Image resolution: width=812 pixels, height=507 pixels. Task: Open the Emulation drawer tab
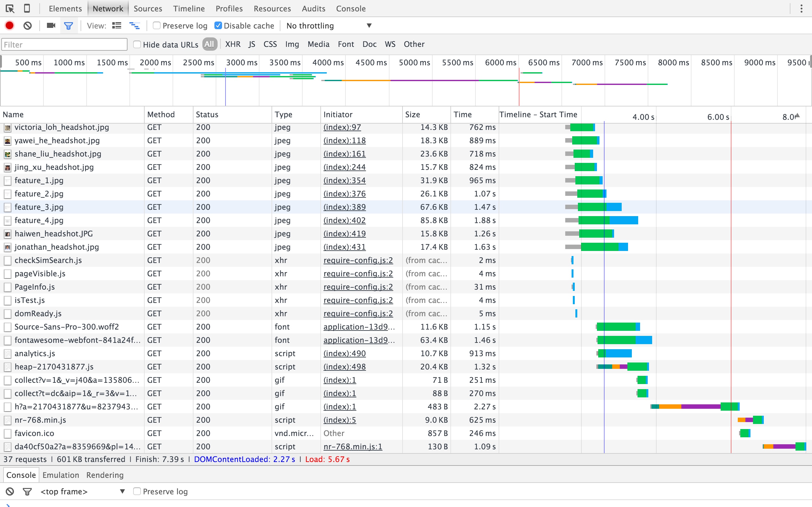point(61,475)
